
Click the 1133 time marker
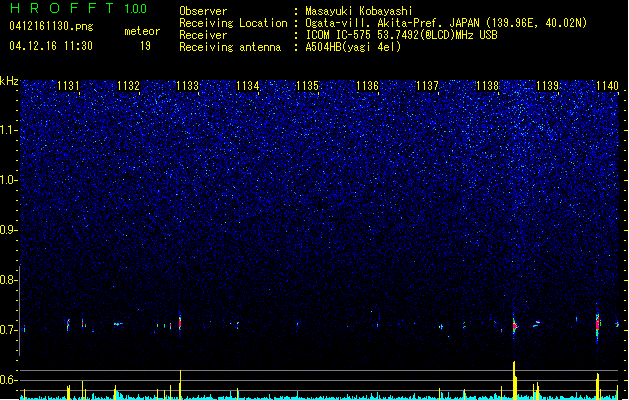[188, 86]
